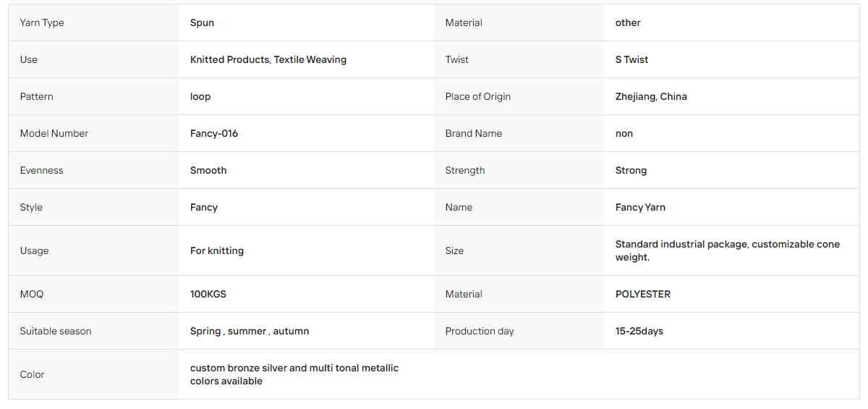Click the 100KGS MOQ value
The image size is (868, 409).
pos(208,294)
